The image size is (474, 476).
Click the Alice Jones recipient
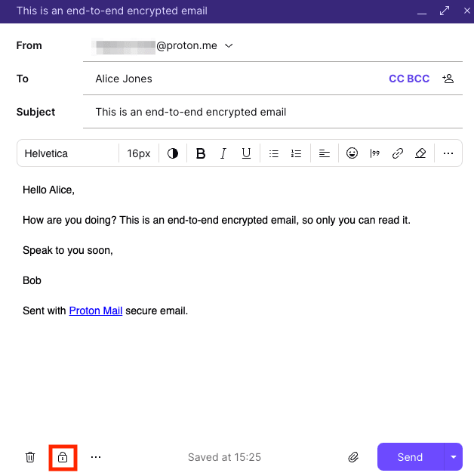(x=124, y=79)
